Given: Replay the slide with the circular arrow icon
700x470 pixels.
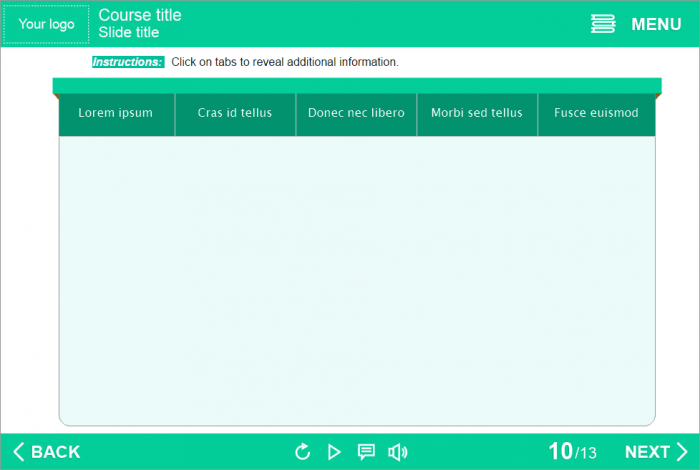Looking at the screenshot, I should (x=303, y=452).
